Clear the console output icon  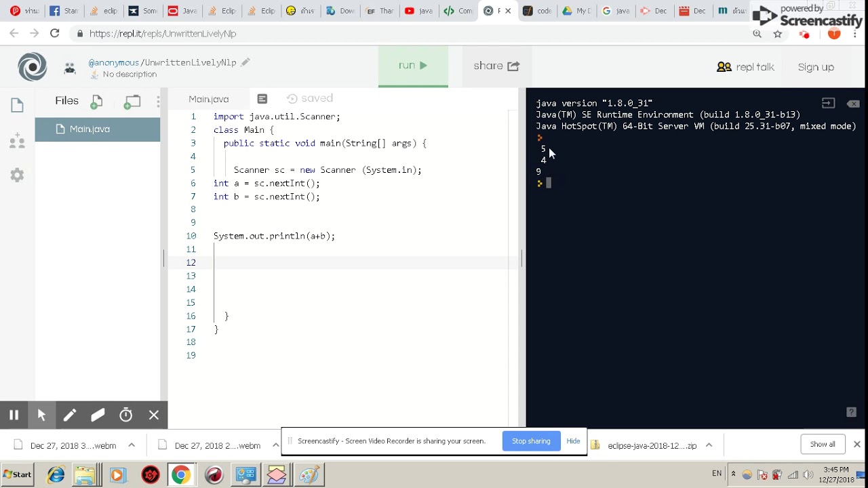pos(853,104)
